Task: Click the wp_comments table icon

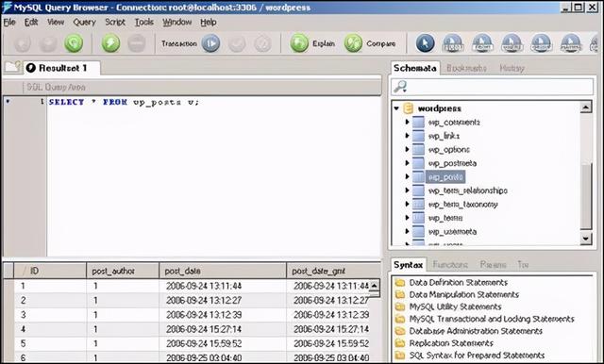Action: click(418, 123)
